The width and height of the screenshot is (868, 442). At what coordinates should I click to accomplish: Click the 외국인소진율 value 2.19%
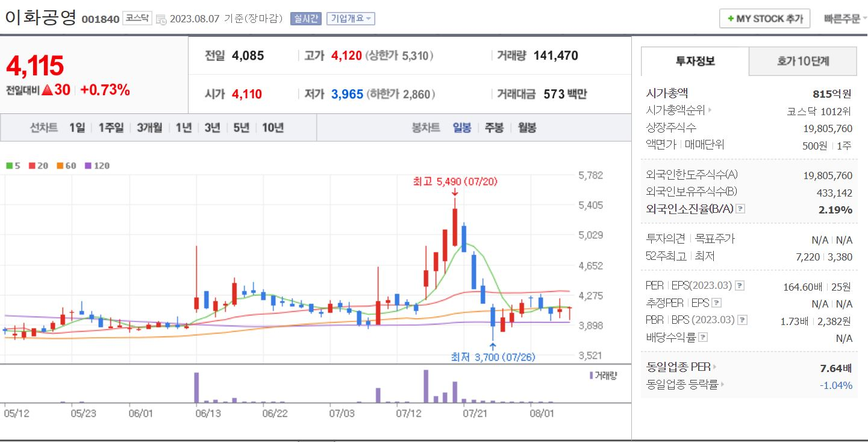coord(835,210)
